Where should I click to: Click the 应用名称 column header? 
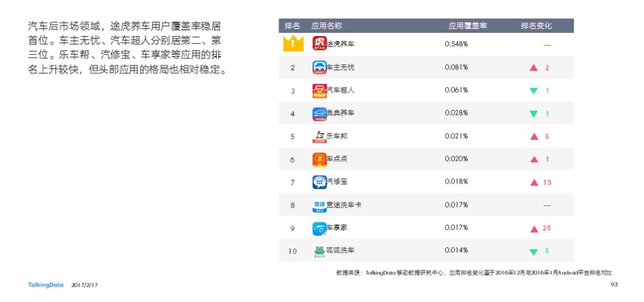[327, 26]
